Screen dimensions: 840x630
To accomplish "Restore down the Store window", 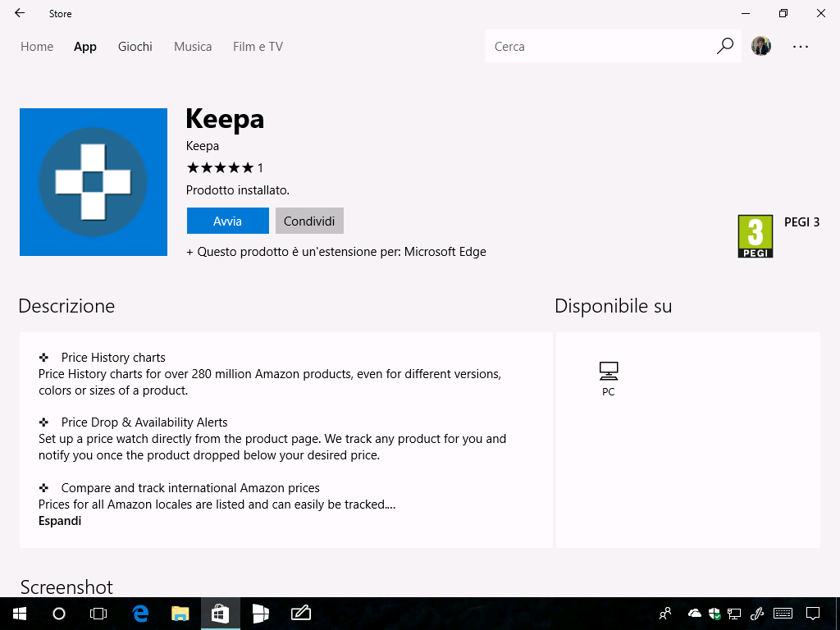I will point(783,13).
